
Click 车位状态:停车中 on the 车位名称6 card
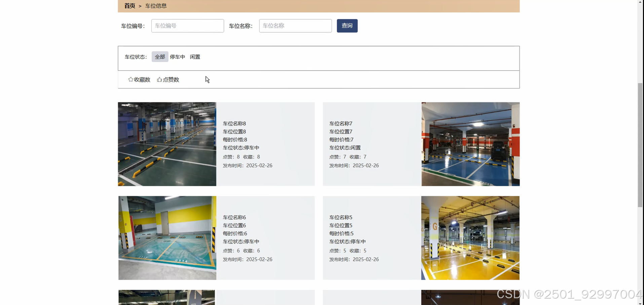(241, 242)
